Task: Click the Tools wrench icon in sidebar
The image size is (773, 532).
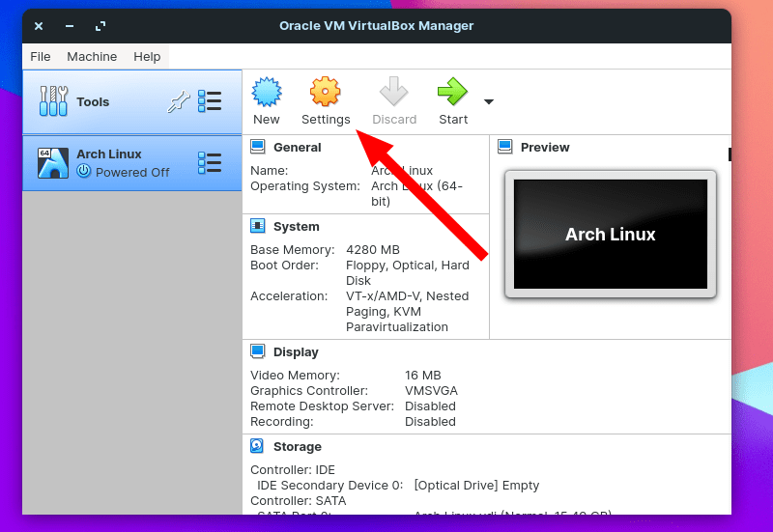Action: coord(53,101)
